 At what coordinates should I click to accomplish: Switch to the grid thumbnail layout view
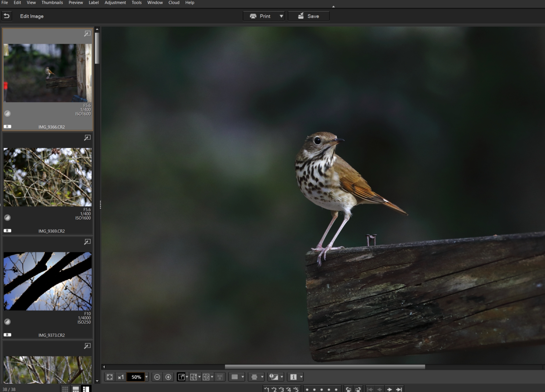point(65,389)
